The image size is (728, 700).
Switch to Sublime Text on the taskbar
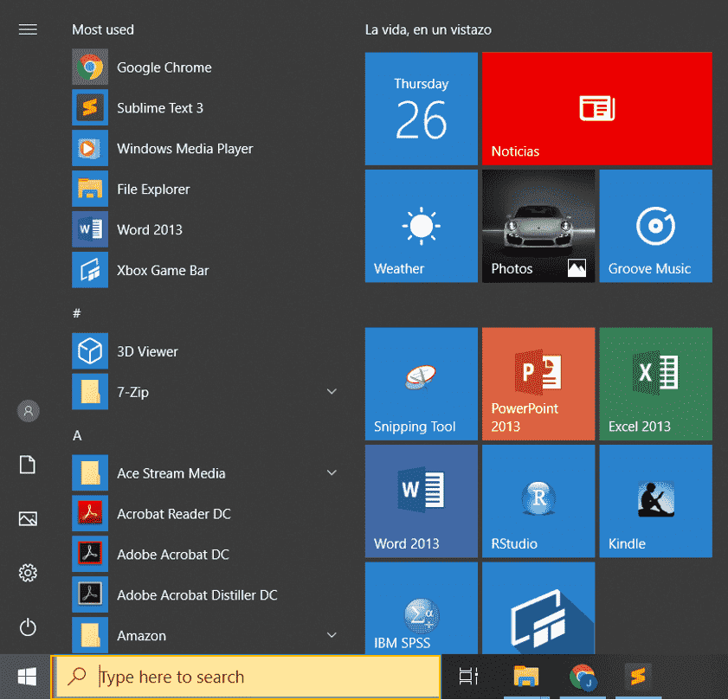point(638,677)
